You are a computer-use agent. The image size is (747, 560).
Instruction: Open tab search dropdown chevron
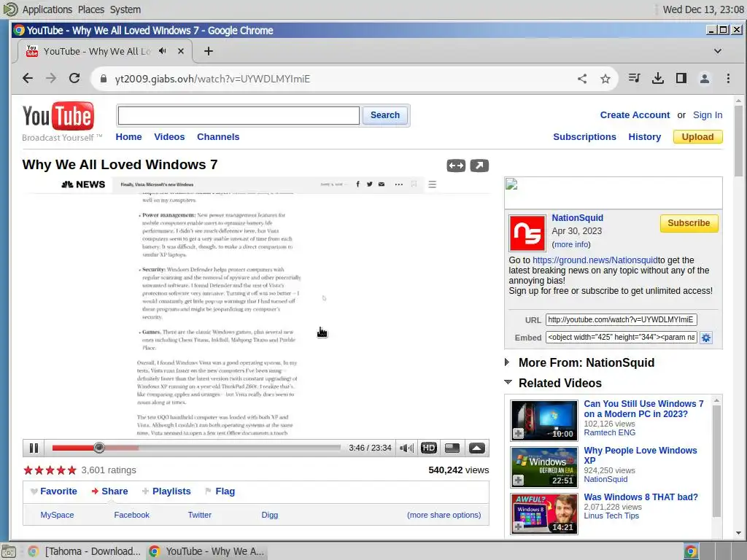(x=718, y=51)
